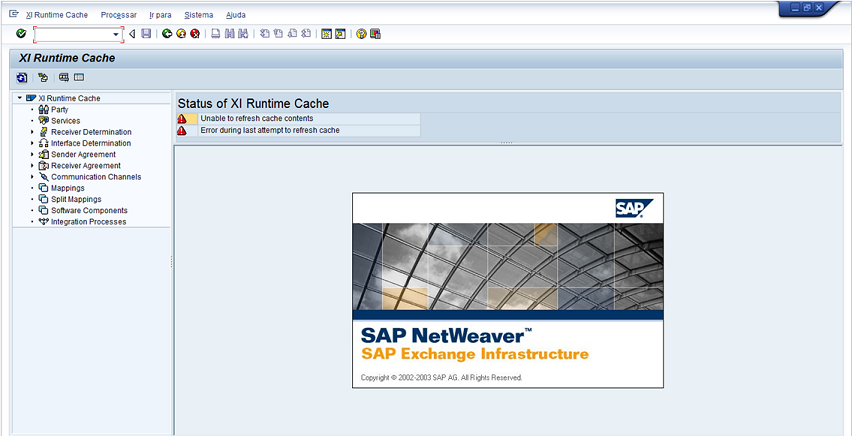Click the table layout icon in application toolbar

(x=79, y=78)
